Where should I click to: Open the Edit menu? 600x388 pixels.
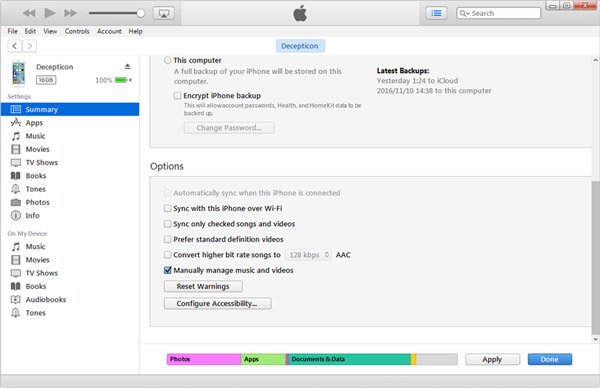click(30, 31)
